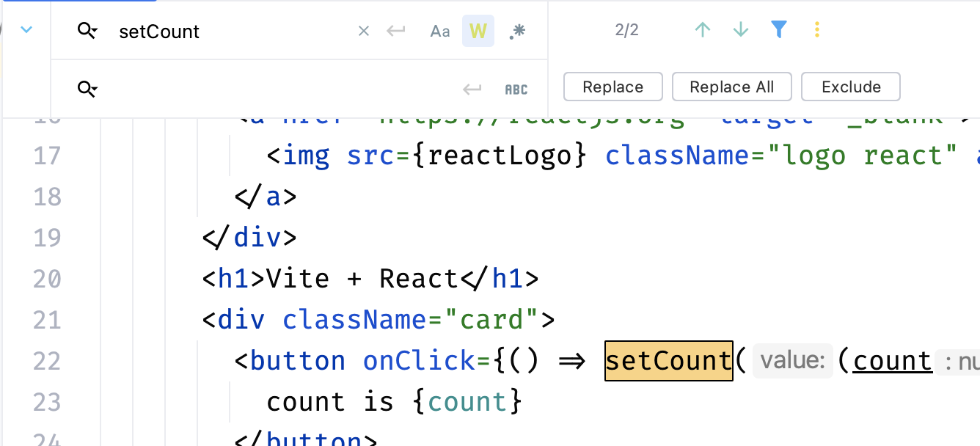
Task: Insert new line in replace field
Action: (472, 89)
